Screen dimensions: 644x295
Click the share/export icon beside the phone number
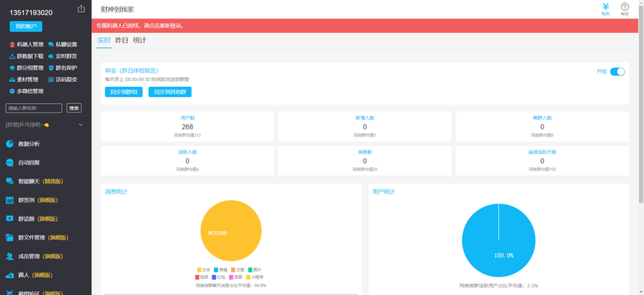[81, 9]
